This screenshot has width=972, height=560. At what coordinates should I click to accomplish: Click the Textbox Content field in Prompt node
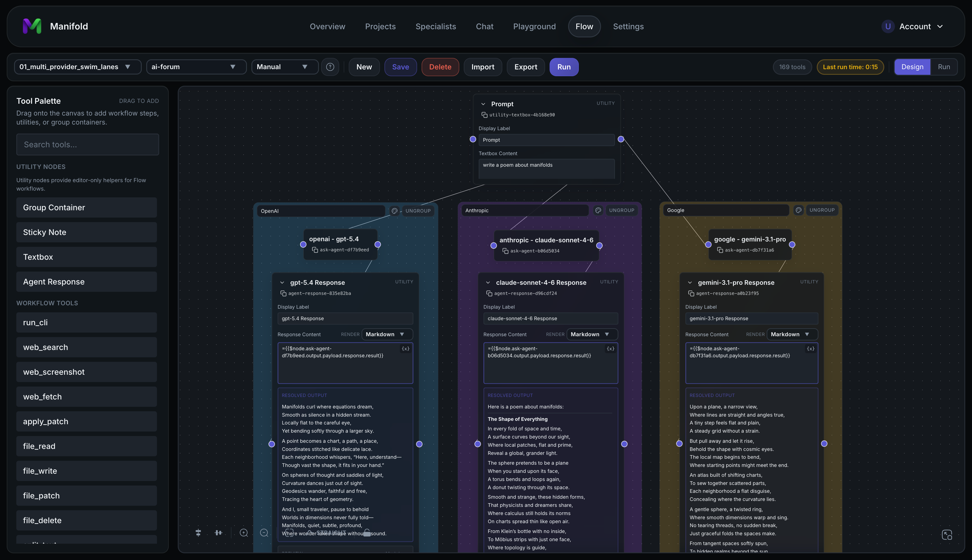[546, 169]
